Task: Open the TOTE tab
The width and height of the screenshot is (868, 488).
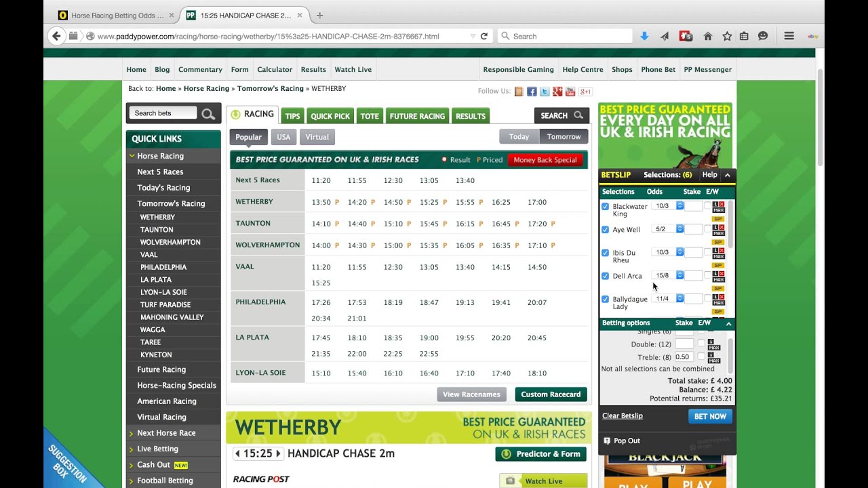Action: click(370, 116)
